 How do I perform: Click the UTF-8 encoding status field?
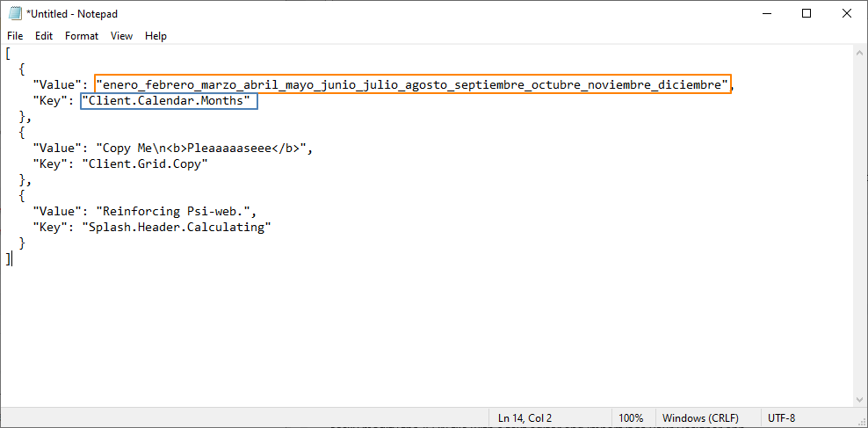781,418
